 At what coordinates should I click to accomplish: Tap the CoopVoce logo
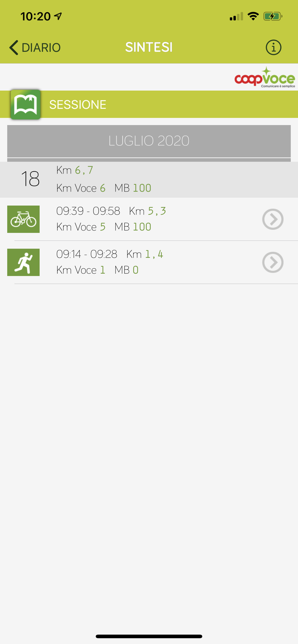click(264, 77)
